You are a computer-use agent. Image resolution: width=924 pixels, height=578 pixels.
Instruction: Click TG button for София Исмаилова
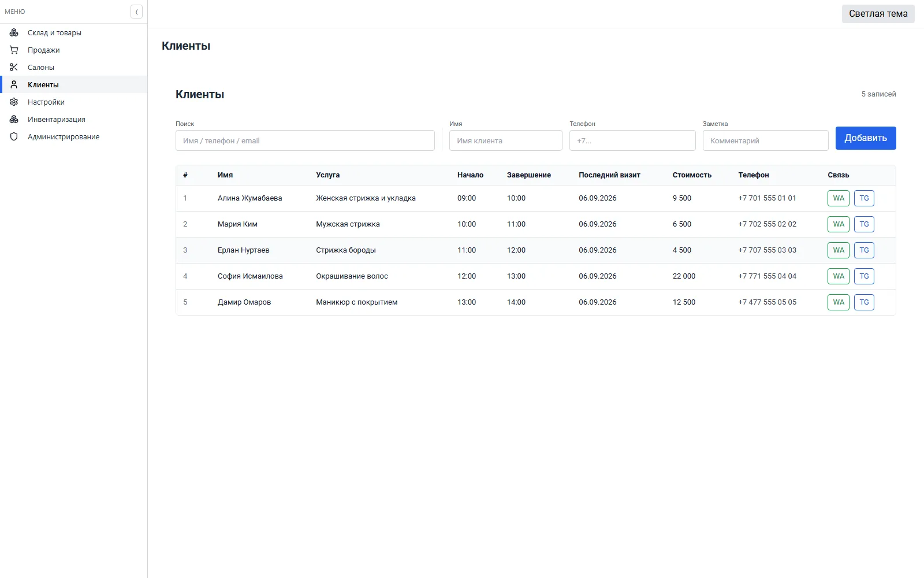point(864,276)
